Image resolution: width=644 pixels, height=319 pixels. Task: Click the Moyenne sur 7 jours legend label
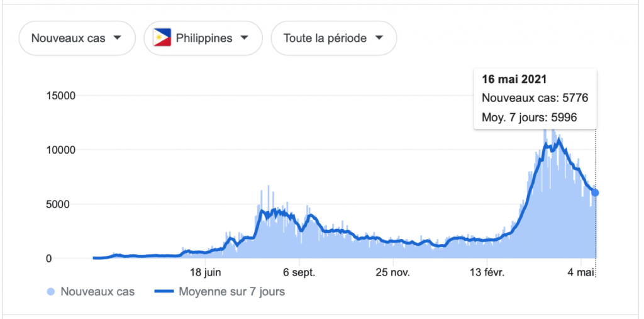tap(231, 292)
